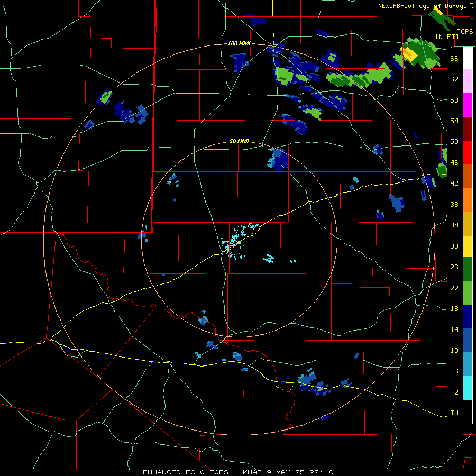Click the gold legend color swatch
Image resolution: width=476 pixels, height=476 pixels.
tap(467, 224)
